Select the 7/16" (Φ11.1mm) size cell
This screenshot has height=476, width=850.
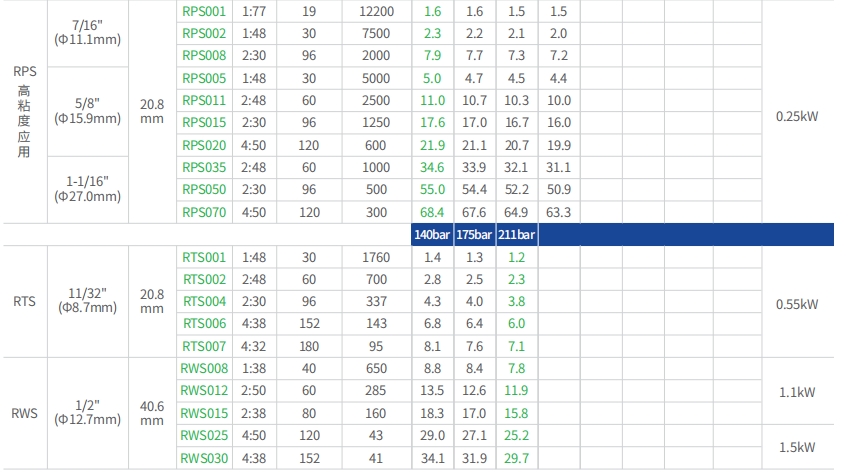[x=87, y=33]
